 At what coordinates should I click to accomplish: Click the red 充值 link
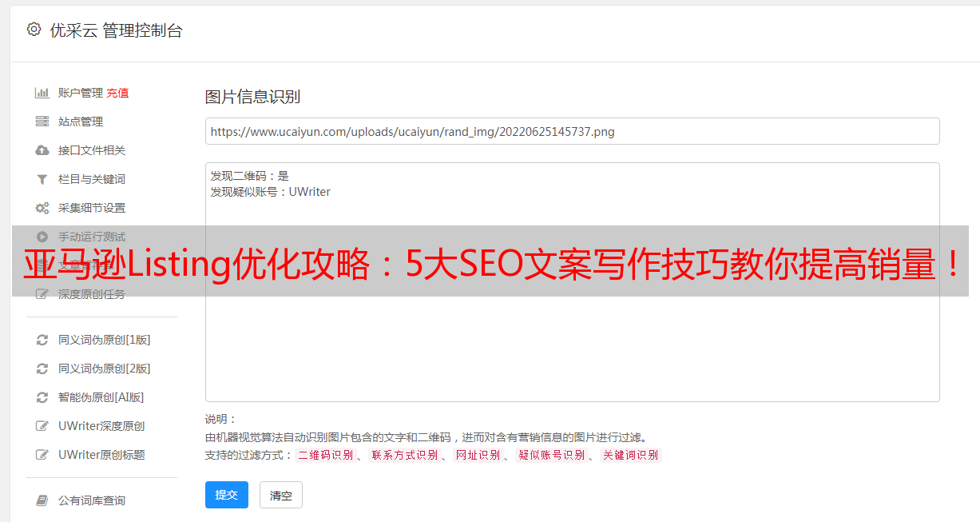(x=117, y=93)
